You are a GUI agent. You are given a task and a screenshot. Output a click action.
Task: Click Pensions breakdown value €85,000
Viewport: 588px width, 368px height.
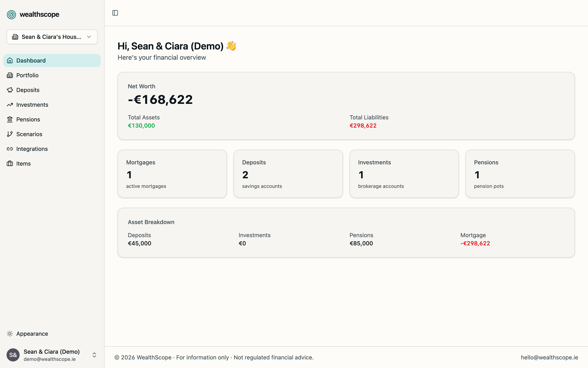pos(361,243)
